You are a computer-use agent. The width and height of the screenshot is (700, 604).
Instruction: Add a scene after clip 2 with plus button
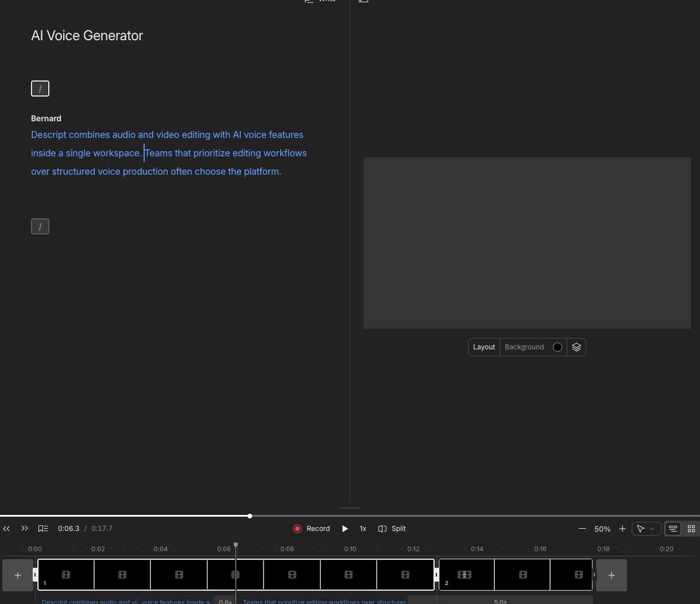[x=612, y=575]
